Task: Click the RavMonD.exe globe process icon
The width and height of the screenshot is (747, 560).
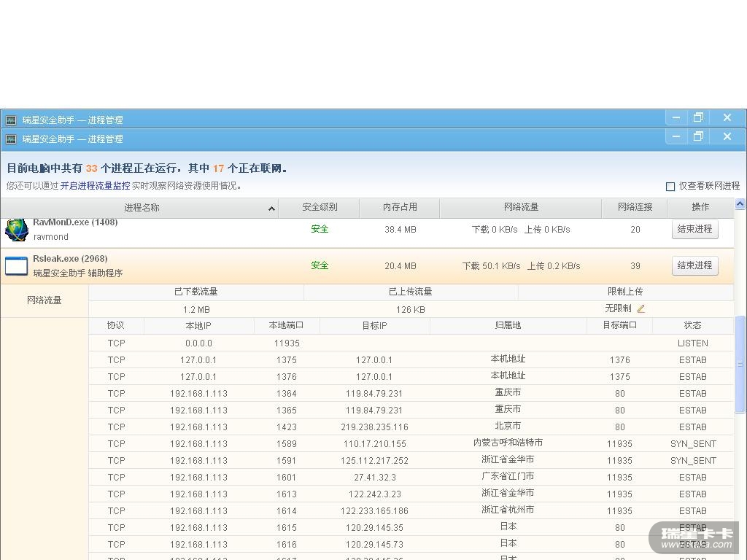Action: click(17, 230)
